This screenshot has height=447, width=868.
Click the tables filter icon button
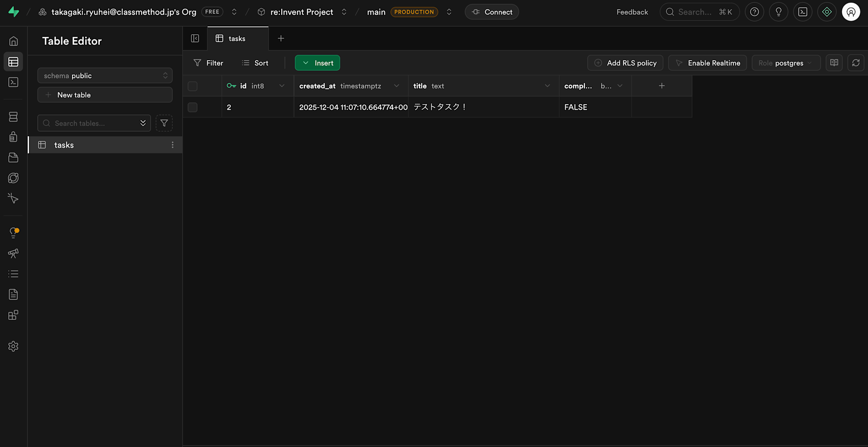pos(164,123)
